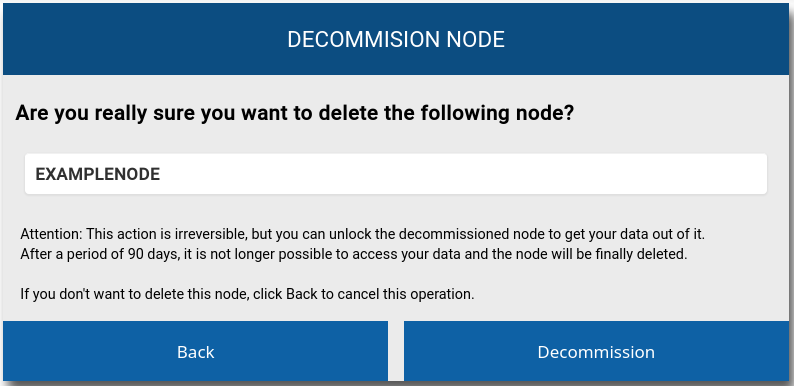Click the EXAMPLENODE text label
The image size is (794, 386).
point(98,174)
